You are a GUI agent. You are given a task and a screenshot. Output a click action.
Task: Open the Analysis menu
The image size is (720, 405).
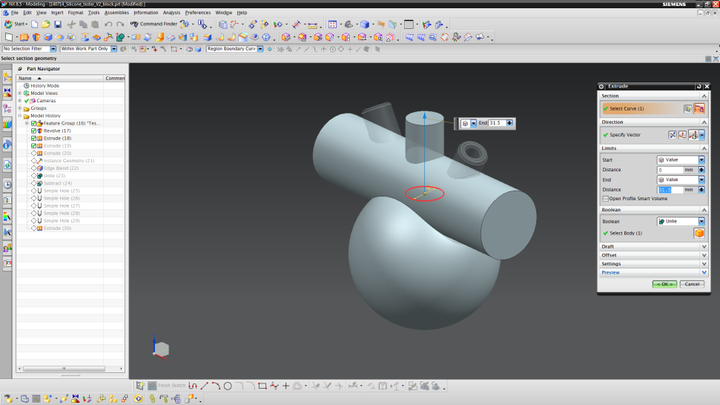[x=172, y=13]
